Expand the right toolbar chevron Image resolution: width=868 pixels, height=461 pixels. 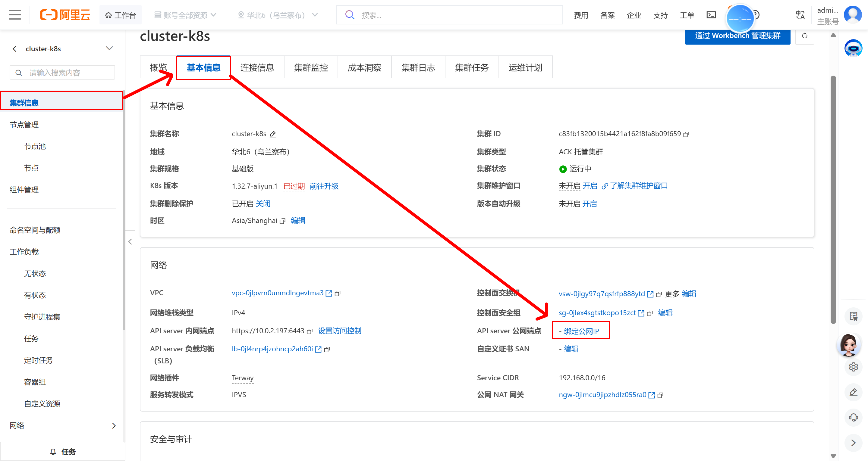pyautogui.click(x=853, y=443)
